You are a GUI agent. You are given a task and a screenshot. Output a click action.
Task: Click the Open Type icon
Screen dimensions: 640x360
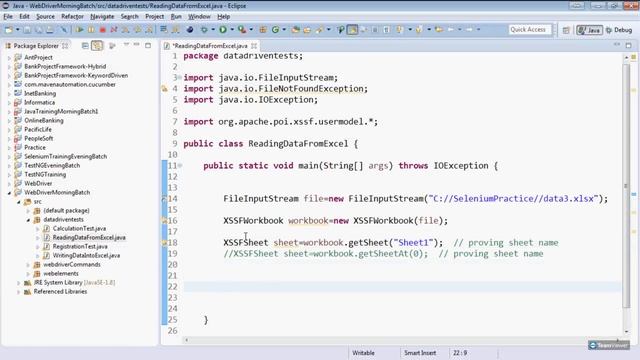(x=295, y=30)
